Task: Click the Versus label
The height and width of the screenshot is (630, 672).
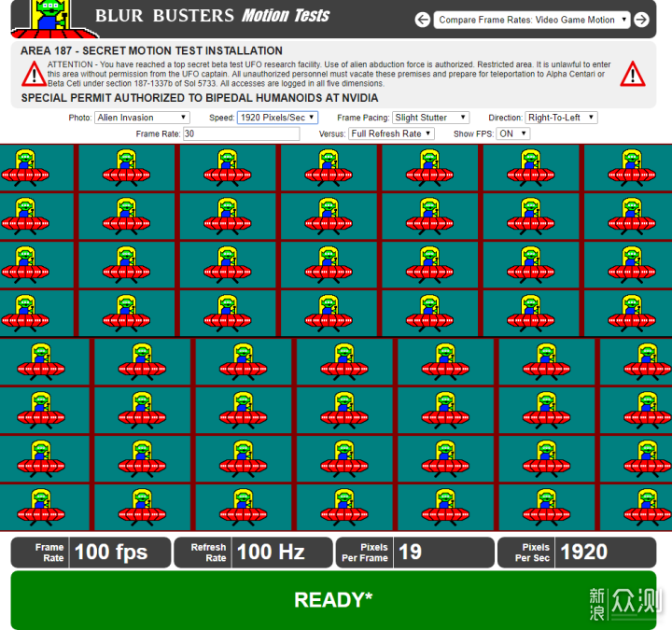Action: [x=332, y=134]
